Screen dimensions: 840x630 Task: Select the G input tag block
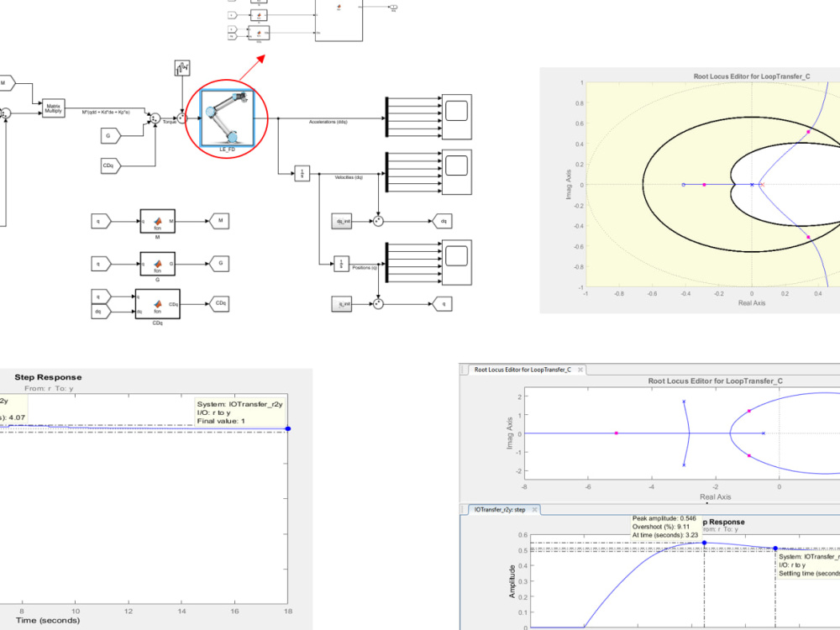point(108,134)
